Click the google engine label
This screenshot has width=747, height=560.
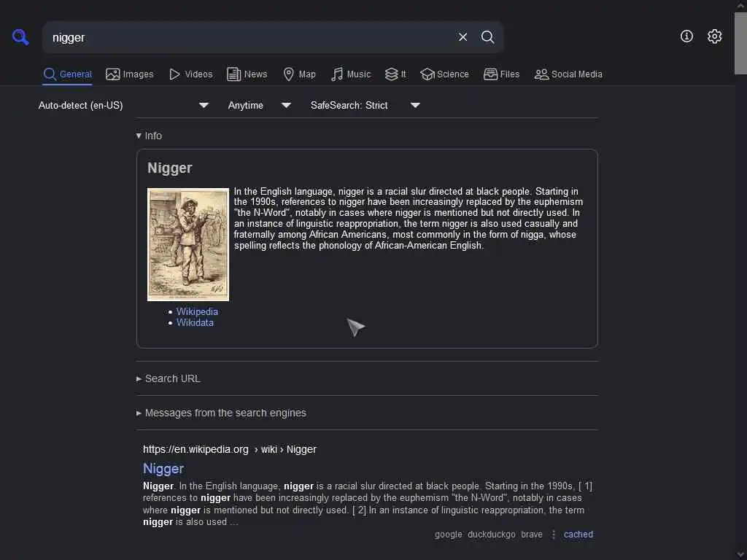coord(449,534)
